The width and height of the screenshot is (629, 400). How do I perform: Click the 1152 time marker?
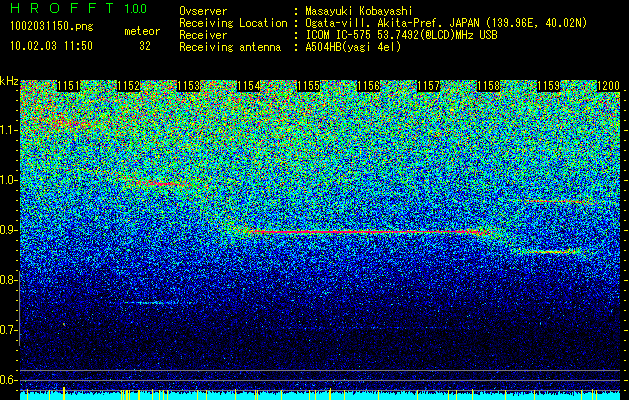click(x=128, y=86)
